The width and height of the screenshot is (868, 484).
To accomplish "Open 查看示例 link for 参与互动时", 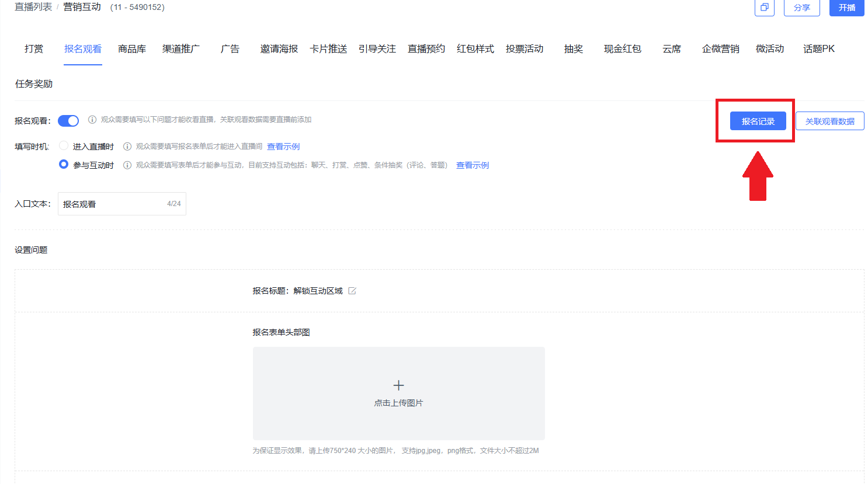I will click(473, 165).
